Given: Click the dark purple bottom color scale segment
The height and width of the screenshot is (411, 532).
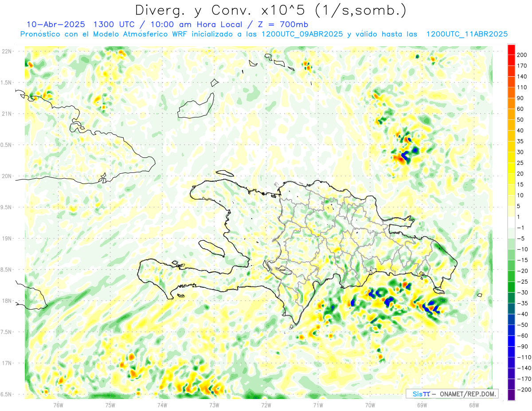Looking at the screenshot, I should (x=511, y=395).
